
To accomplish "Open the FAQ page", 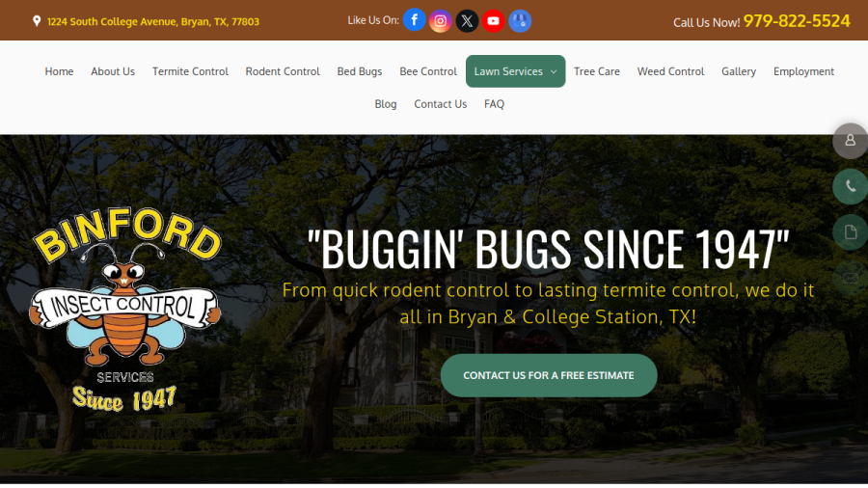I will point(495,104).
